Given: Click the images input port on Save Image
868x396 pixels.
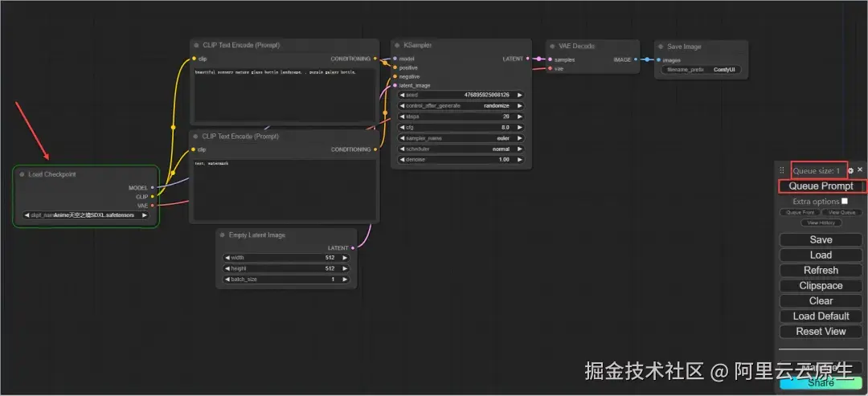Looking at the screenshot, I should [658, 60].
